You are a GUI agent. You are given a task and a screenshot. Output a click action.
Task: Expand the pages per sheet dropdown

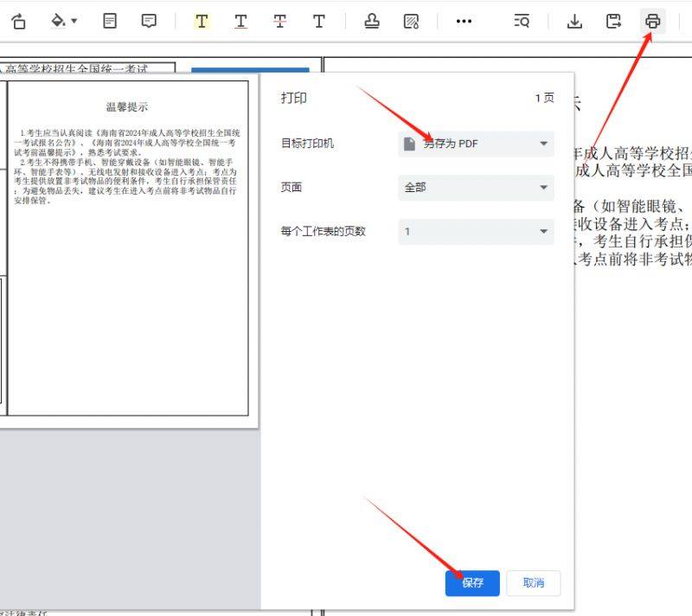(x=476, y=231)
